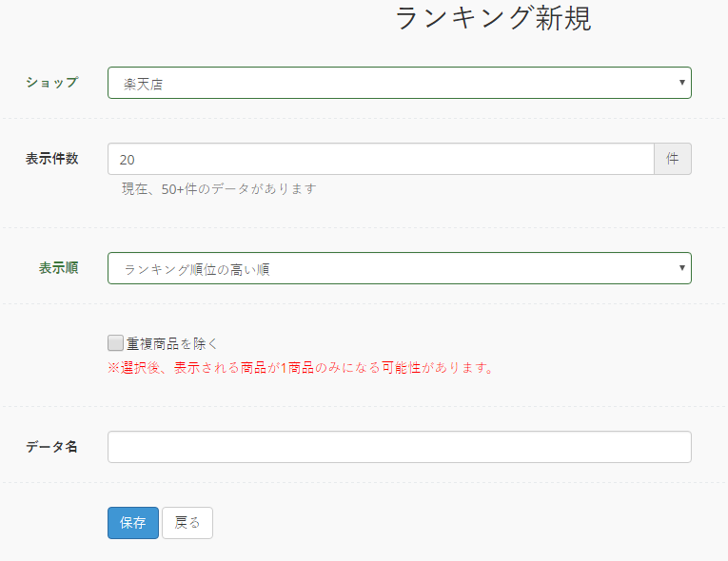Open the 表示順 select box
Screen dimensions: 728x561
coord(400,268)
